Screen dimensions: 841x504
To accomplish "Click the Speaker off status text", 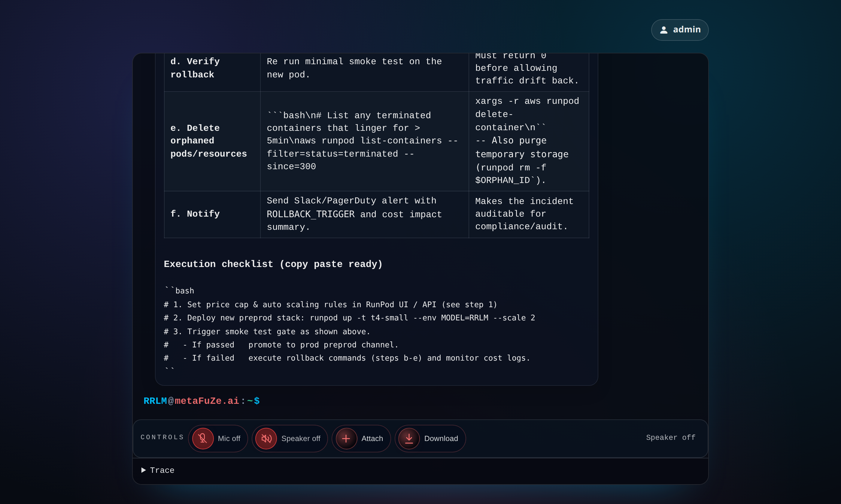I will pyautogui.click(x=670, y=437).
